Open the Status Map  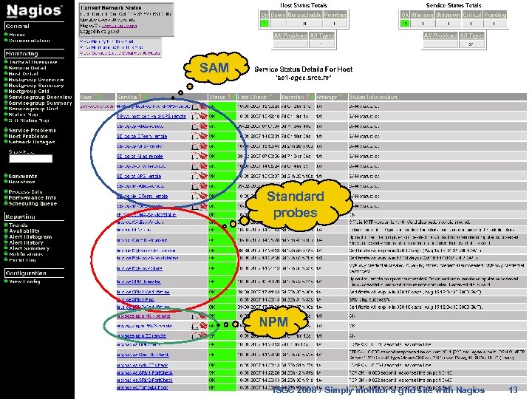24,115
